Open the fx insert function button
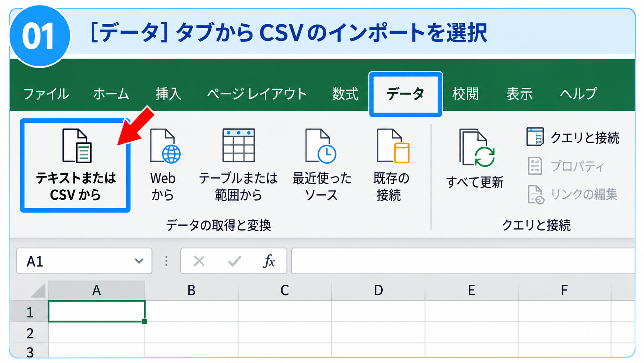Viewport: 644px width, 363px height. (x=269, y=261)
